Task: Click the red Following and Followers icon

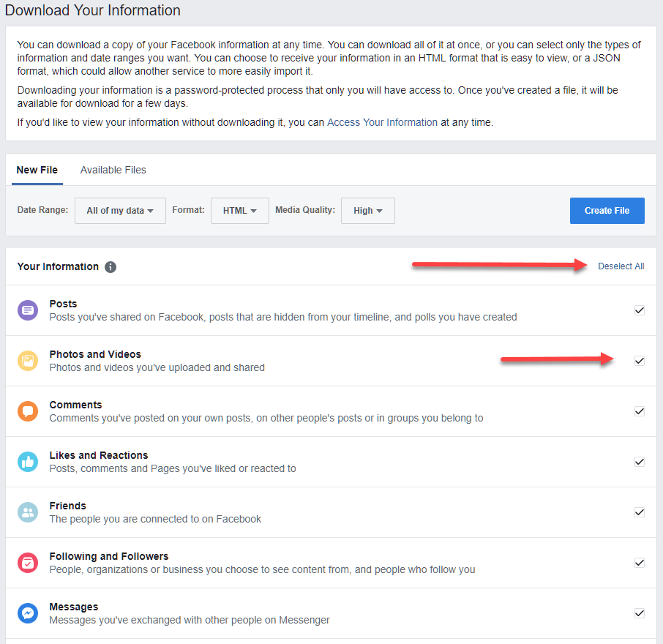Action: [28, 563]
